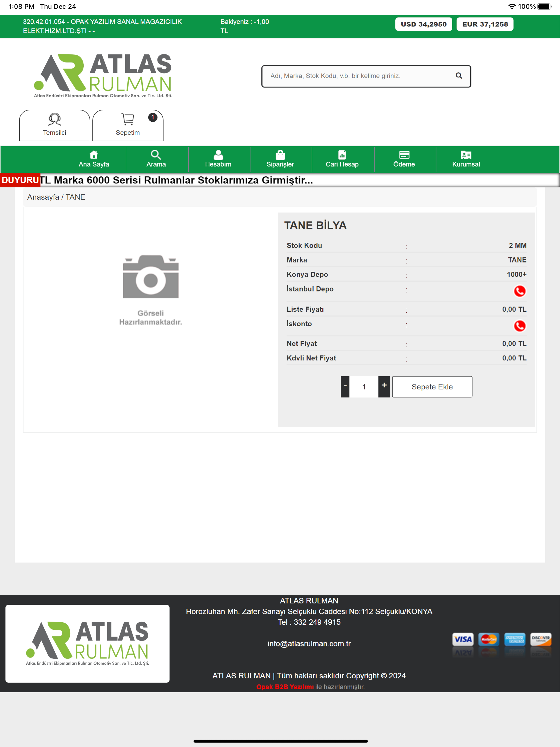Click the red phone icon for İskonto

tap(520, 326)
